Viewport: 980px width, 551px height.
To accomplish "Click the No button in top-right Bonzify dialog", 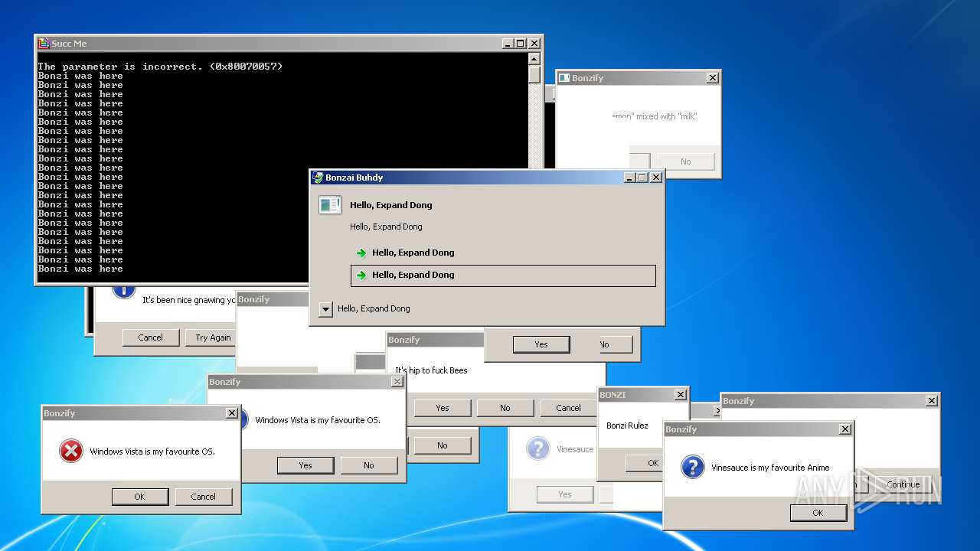I will pyautogui.click(x=685, y=161).
